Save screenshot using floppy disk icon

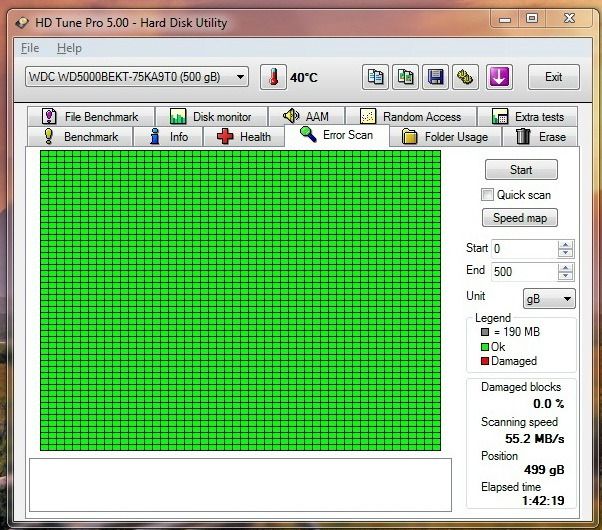(435, 77)
